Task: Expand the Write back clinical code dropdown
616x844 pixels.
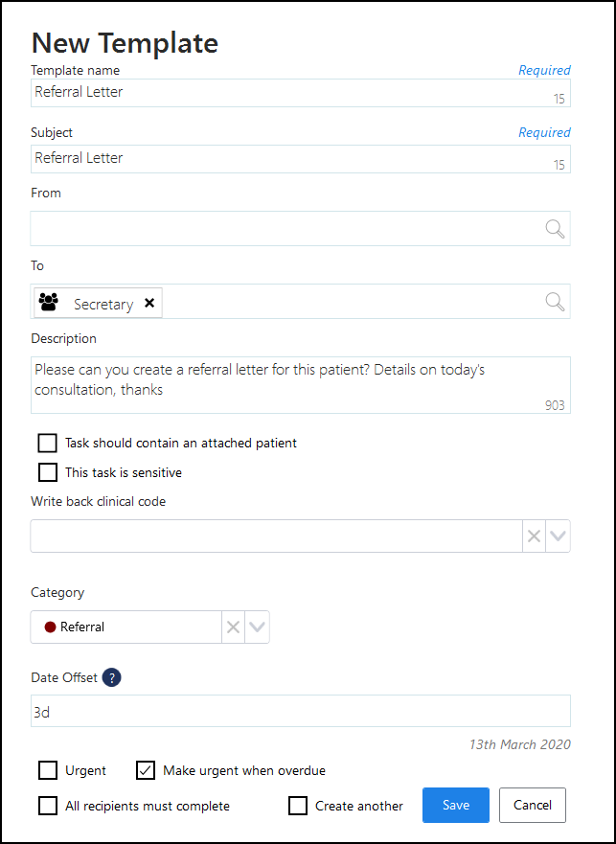Action: (559, 536)
